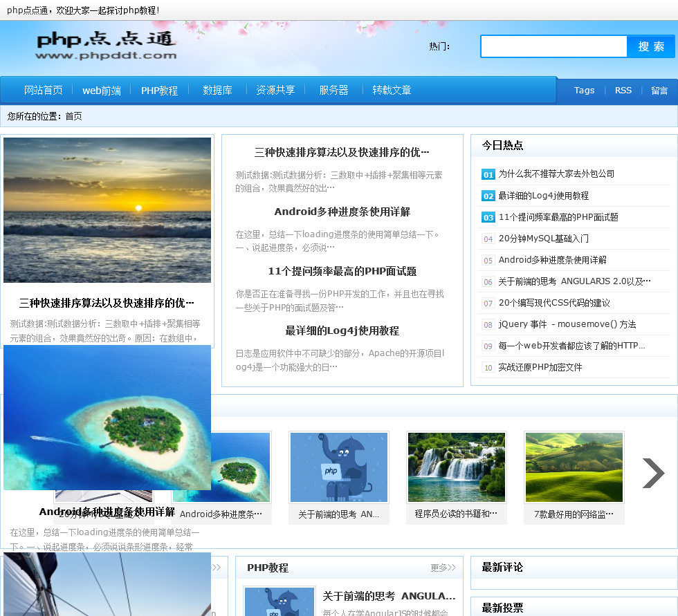
Task: Click the elephant thumbnail in PHP教程 section
Action: (280, 601)
